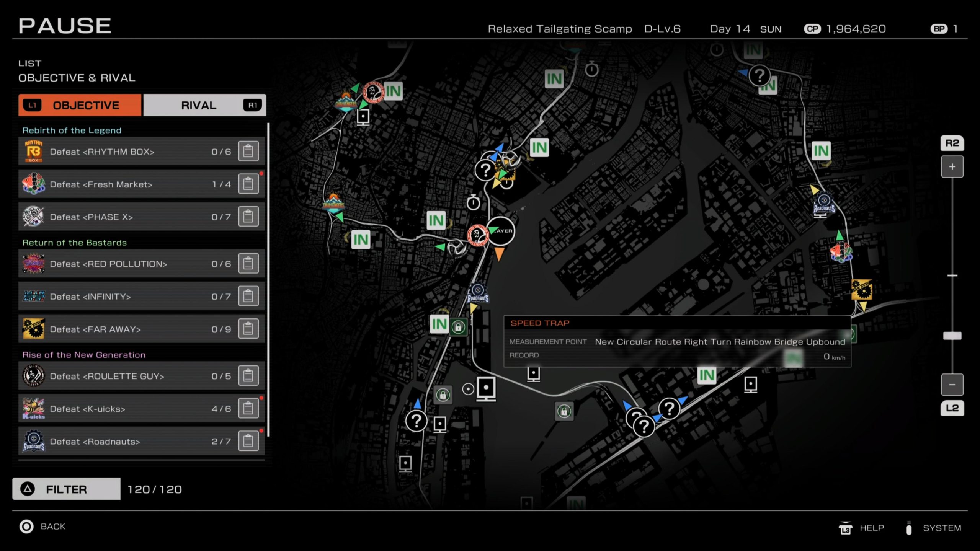The height and width of the screenshot is (551, 980).
Task: Open clipboard details for Defeat RHYTHM BOX
Action: point(248,151)
